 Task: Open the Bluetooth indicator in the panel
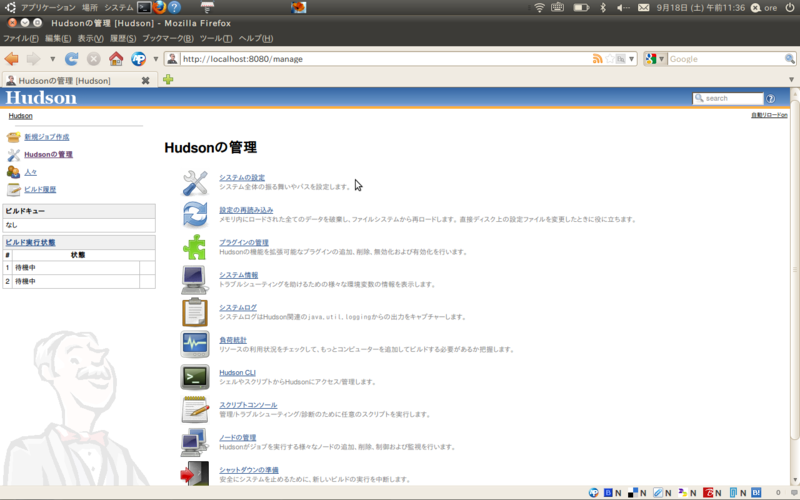[603, 7]
